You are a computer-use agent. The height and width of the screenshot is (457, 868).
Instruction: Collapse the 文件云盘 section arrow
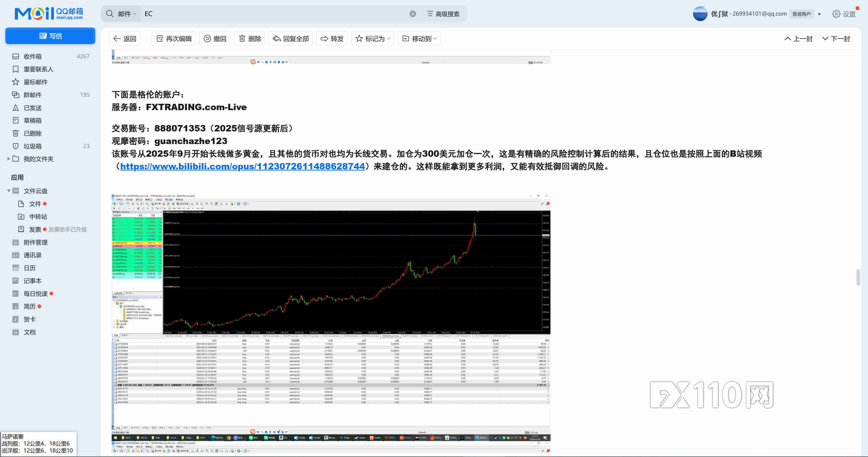[8, 191]
